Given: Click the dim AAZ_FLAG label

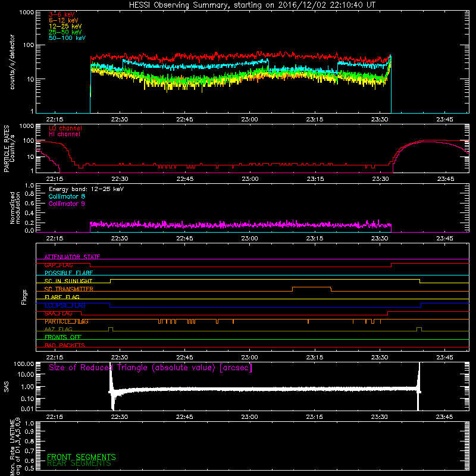Looking at the screenshot, I should [58, 330].
